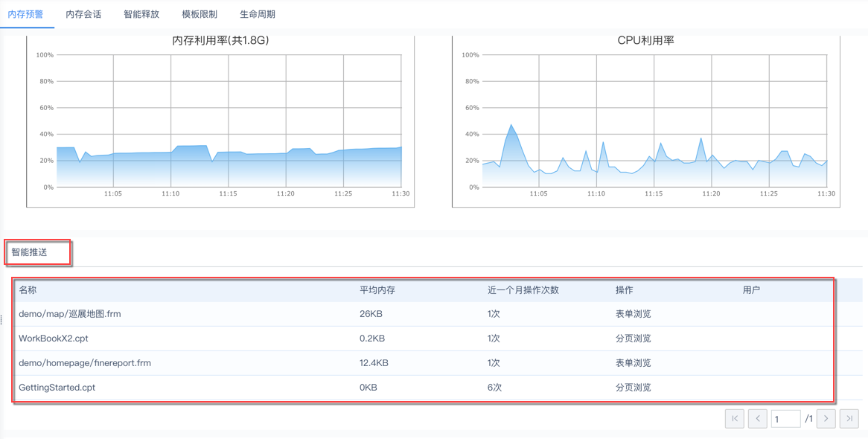Click the CPU利用率 chart title
Viewport: 868px width, 439px height.
(645, 40)
